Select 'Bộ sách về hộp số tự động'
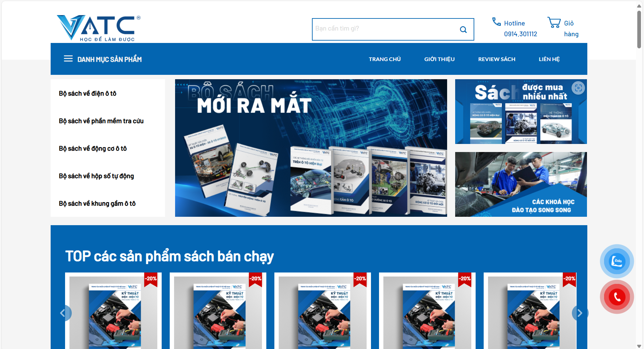This screenshot has width=644, height=349. 96,176
